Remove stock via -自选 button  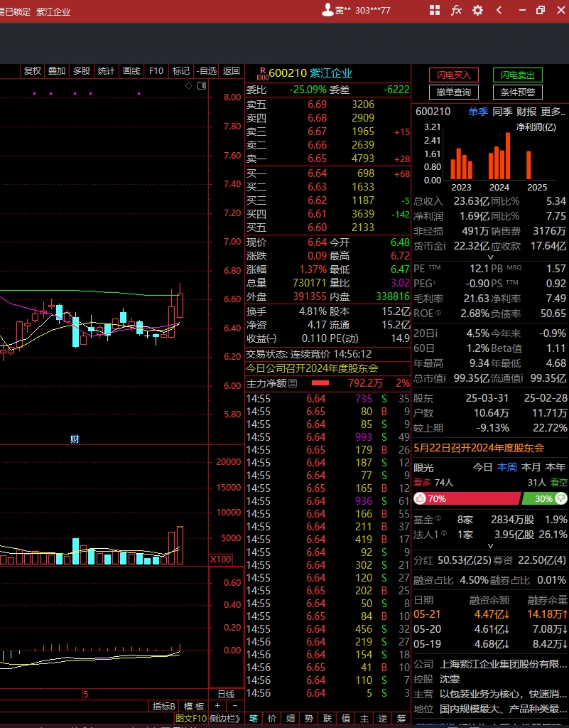point(207,71)
